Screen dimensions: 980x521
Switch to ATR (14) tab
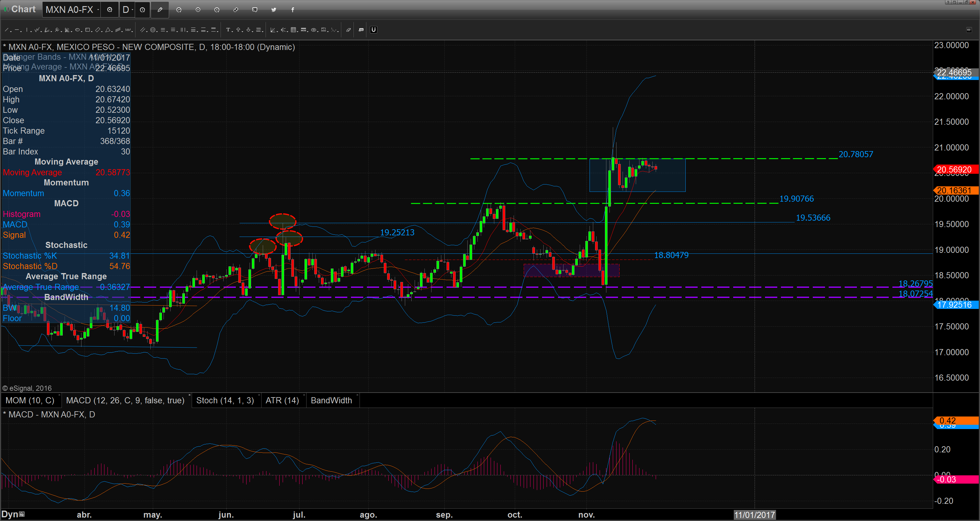[282, 400]
